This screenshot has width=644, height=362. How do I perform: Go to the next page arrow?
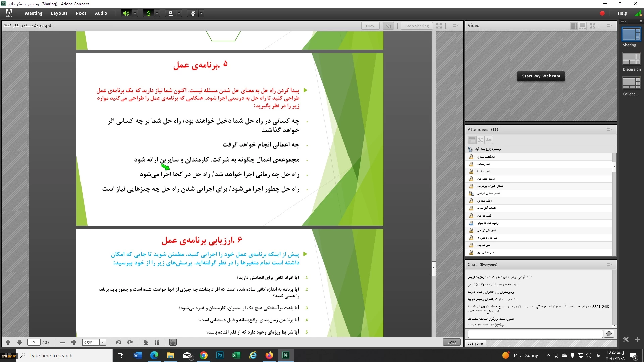[x=19, y=342]
